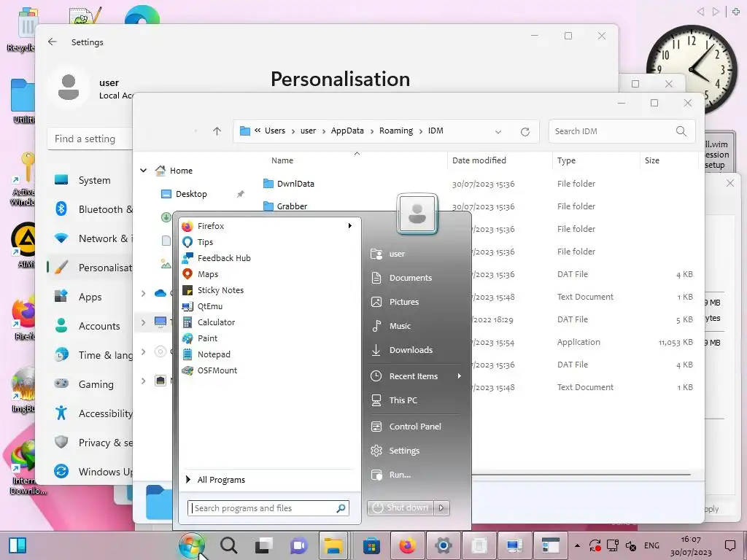This screenshot has width=747, height=560.
Task: Collapse the Home node in Explorer tree
Action: (x=144, y=171)
